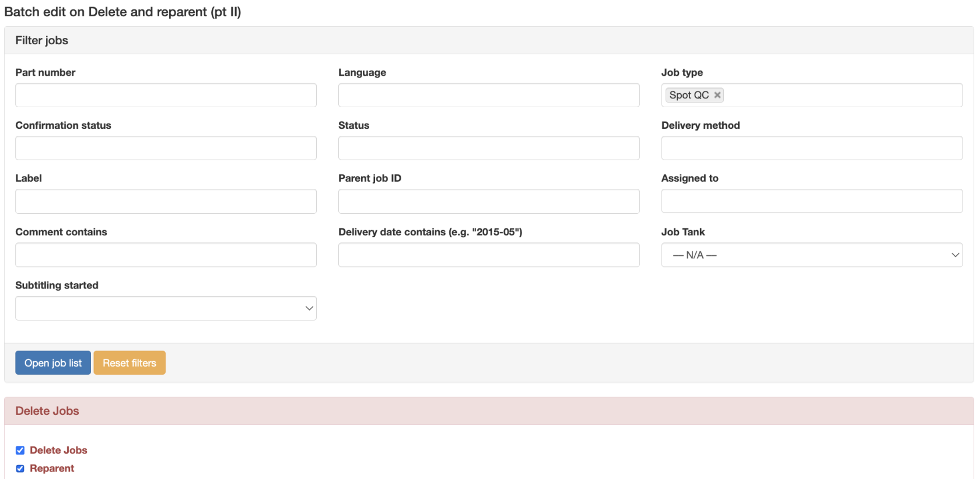Click the Delivery method label
This screenshot has width=980, height=479.
tap(701, 125)
